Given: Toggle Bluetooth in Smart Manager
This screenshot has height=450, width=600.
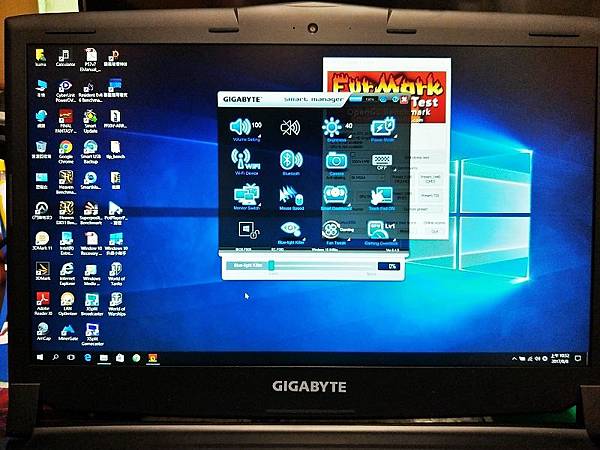Looking at the screenshot, I should [291, 162].
